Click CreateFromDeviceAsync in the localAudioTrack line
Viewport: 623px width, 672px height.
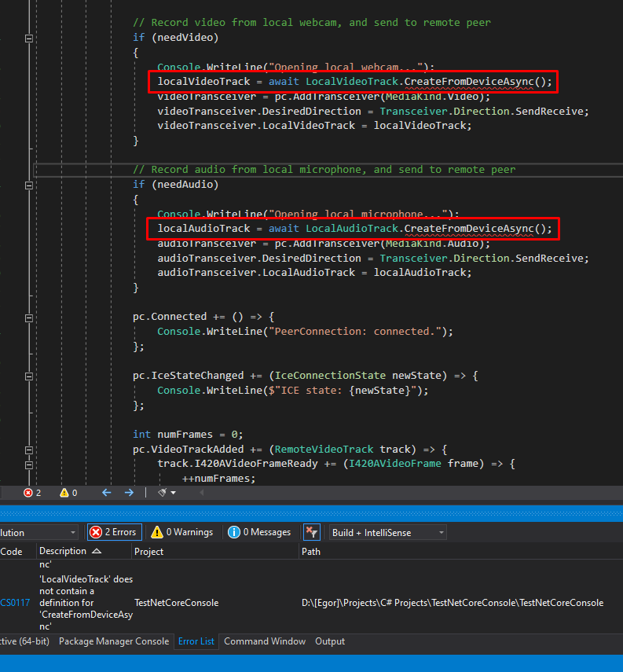point(469,229)
